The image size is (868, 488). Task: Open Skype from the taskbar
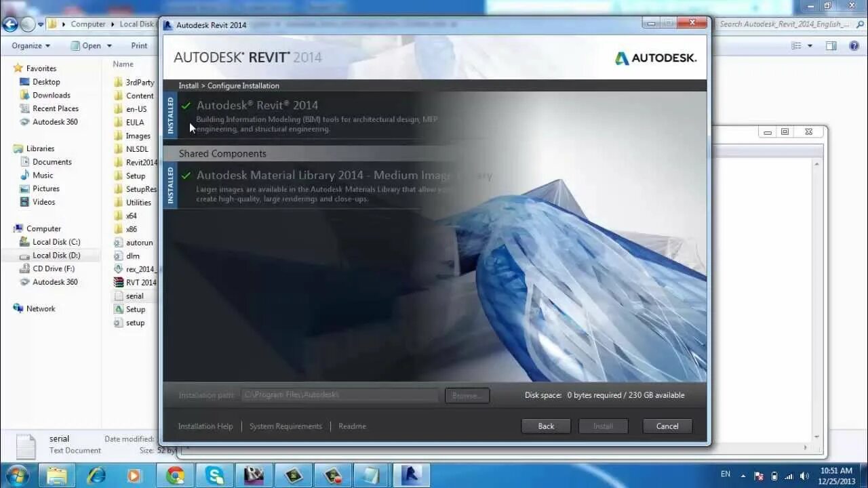215,476
